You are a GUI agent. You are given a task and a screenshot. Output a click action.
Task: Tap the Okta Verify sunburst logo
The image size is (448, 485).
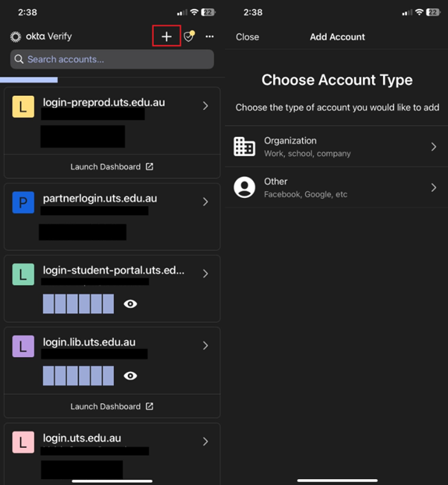(x=16, y=36)
